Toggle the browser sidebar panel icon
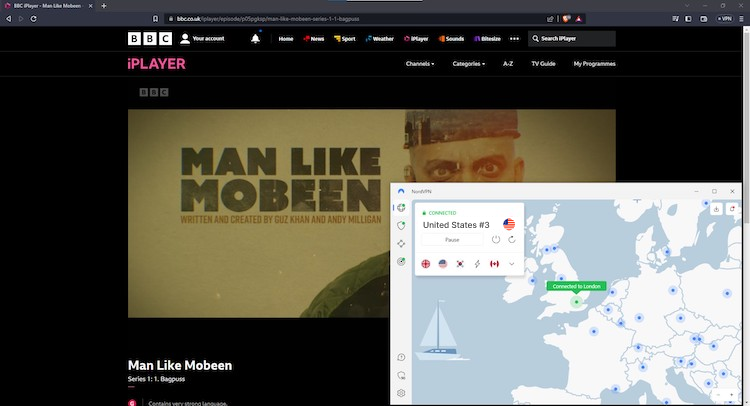The height and width of the screenshot is (406, 750). pos(688,19)
